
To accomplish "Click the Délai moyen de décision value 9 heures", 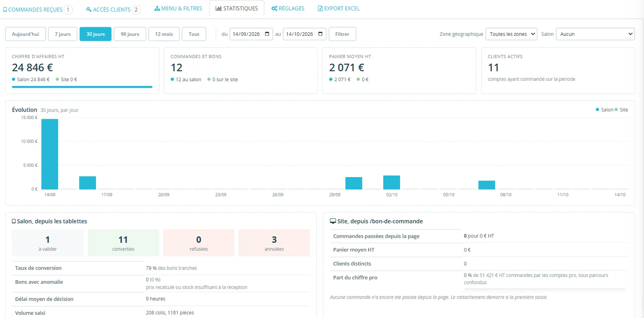I will [x=156, y=299].
